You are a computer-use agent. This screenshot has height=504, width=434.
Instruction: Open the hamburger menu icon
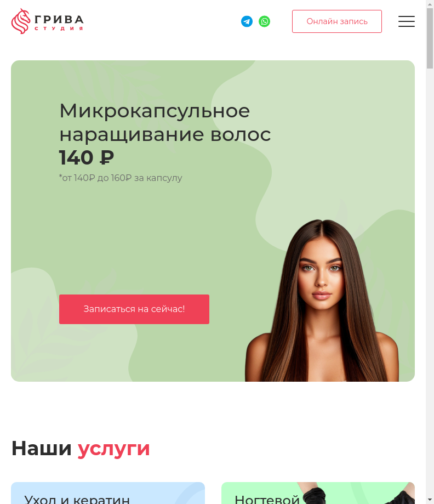pos(407,21)
